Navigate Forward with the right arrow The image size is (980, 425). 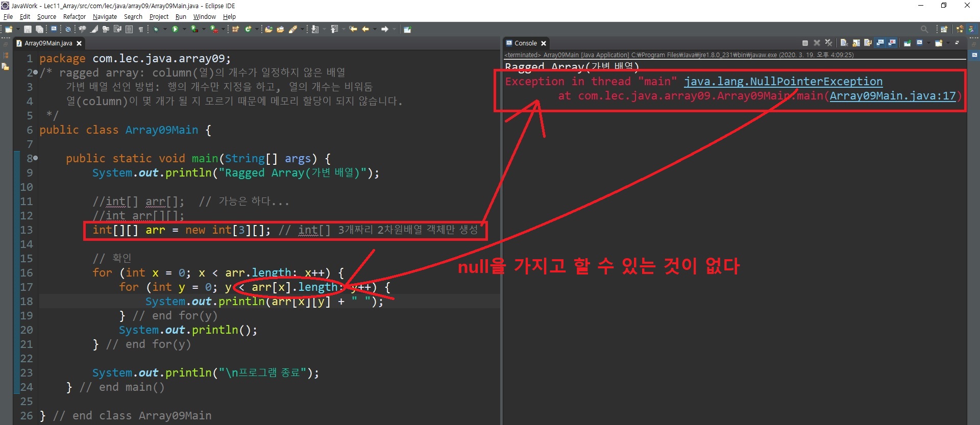[385, 30]
